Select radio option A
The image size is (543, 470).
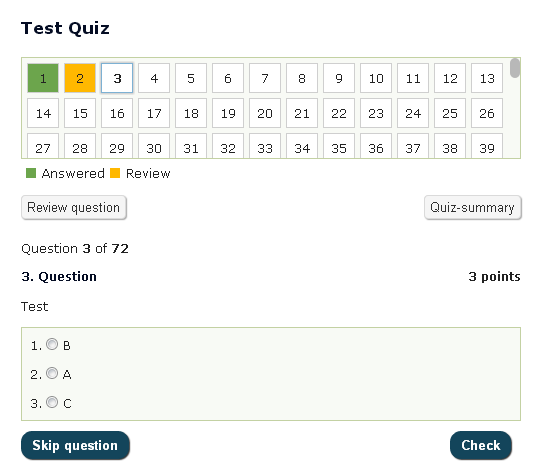(x=52, y=373)
